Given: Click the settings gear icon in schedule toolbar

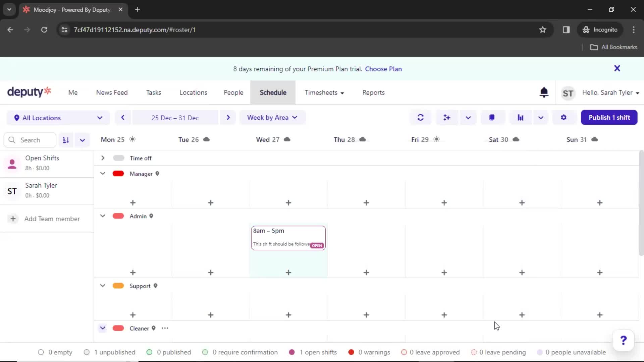Looking at the screenshot, I should (x=563, y=118).
